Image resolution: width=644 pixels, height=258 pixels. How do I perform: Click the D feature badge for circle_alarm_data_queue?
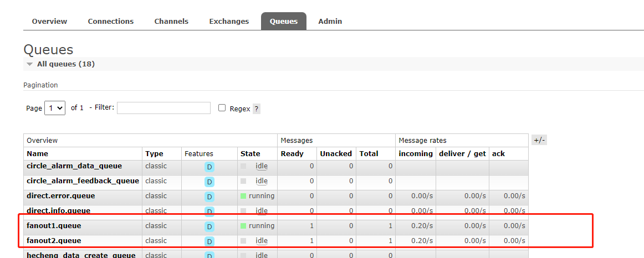coord(209,167)
